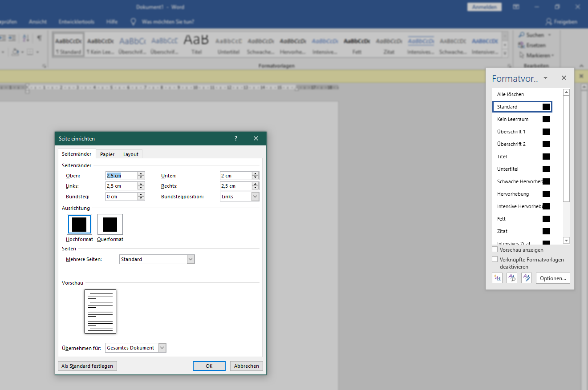Expand the Suchen dropdown arrow
This screenshot has height=390, width=588.
click(x=549, y=35)
